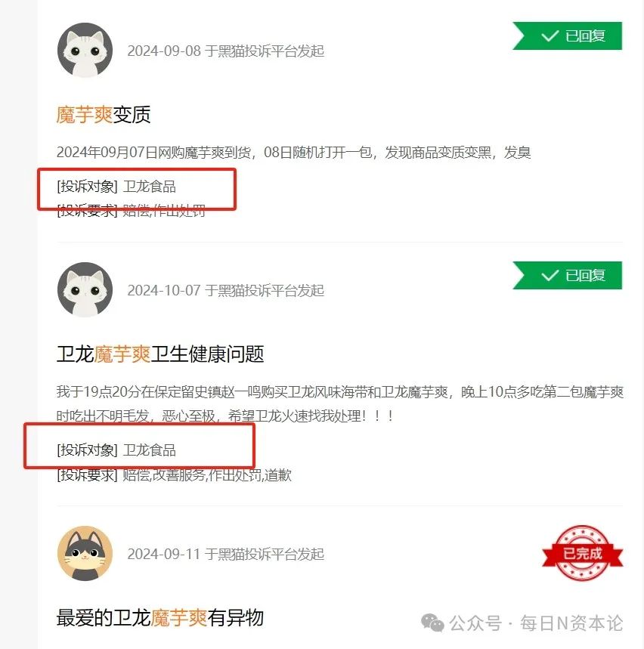
Task: Click the WeChat logo in the watermark
Action: point(432,623)
